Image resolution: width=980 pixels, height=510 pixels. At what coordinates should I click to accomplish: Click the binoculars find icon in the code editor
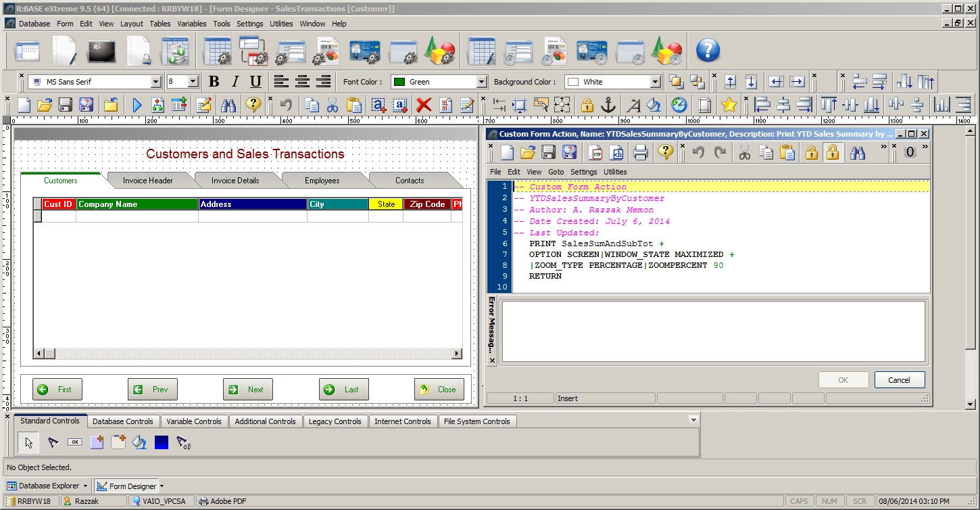click(x=858, y=152)
